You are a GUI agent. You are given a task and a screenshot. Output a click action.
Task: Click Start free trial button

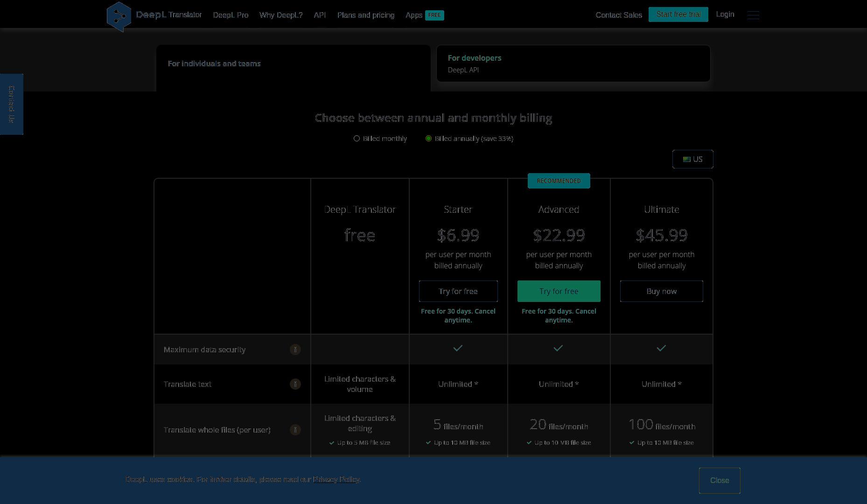(678, 14)
